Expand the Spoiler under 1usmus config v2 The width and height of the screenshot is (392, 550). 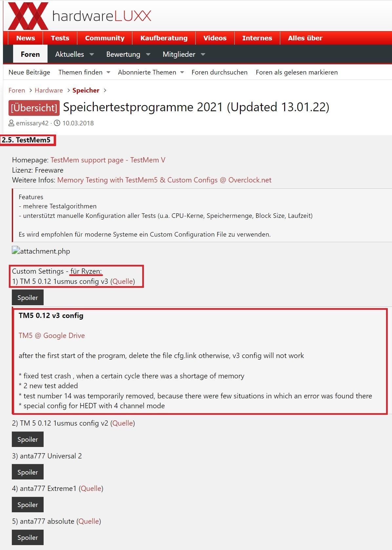coord(28,439)
